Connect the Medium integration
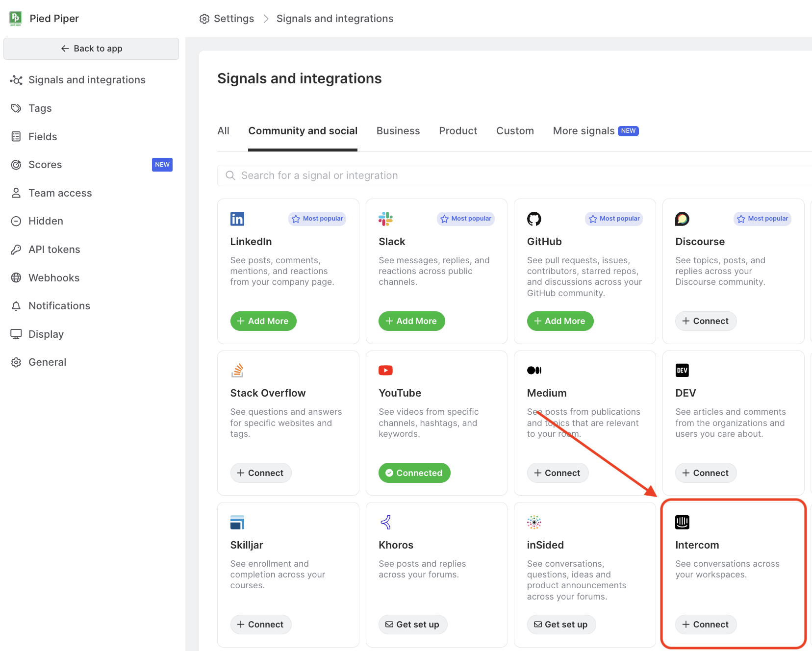Viewport: 812px width, 651px height. point(558,473)
